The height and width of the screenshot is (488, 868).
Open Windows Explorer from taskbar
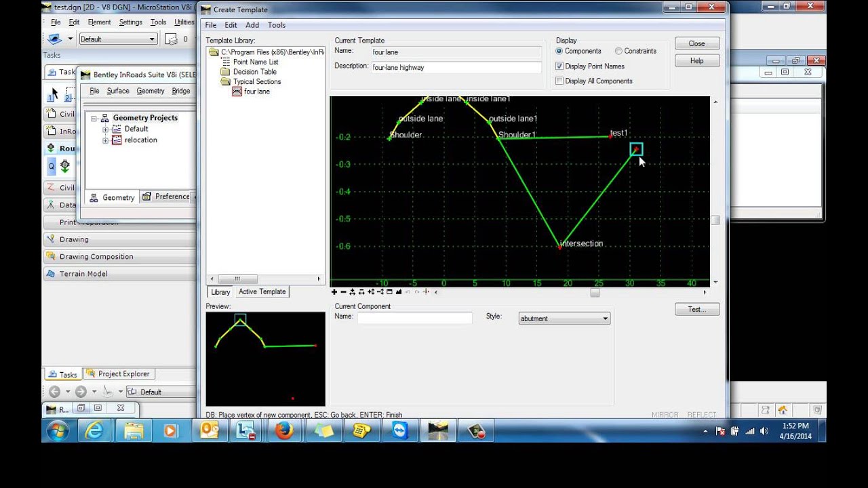pyautogui.click(x=134, y=430)
